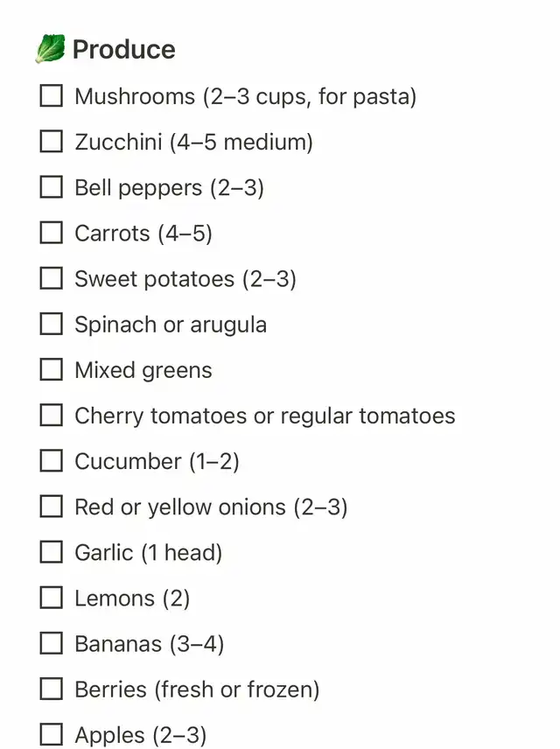
Task: Check the Red or yellow onions box
Action: [x=52, y=507]
